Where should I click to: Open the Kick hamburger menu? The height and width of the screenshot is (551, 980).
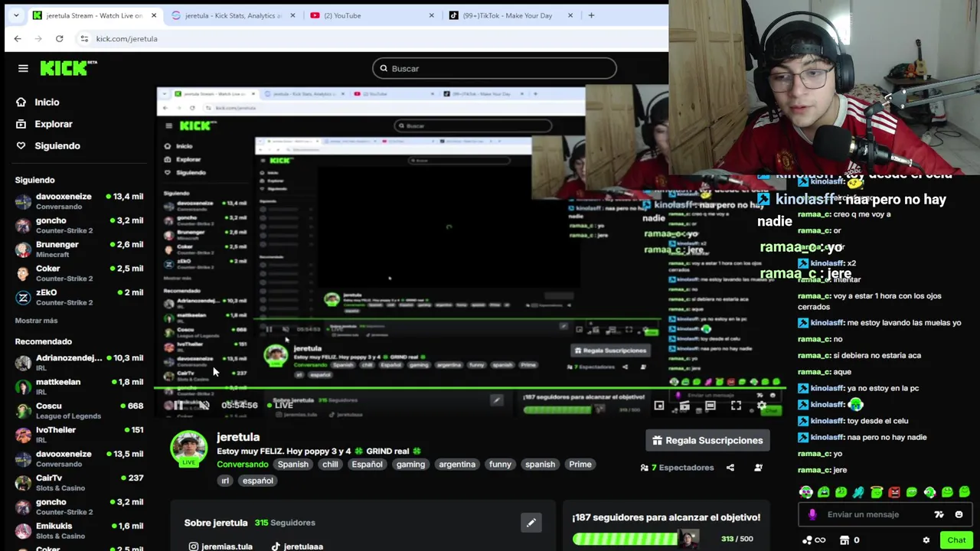point(23,68)
